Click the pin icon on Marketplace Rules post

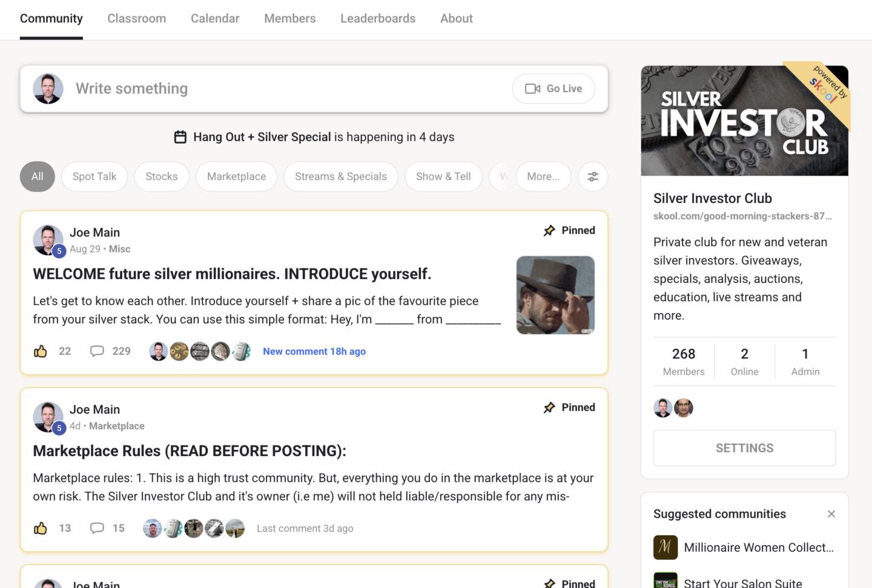pos(549,408)
